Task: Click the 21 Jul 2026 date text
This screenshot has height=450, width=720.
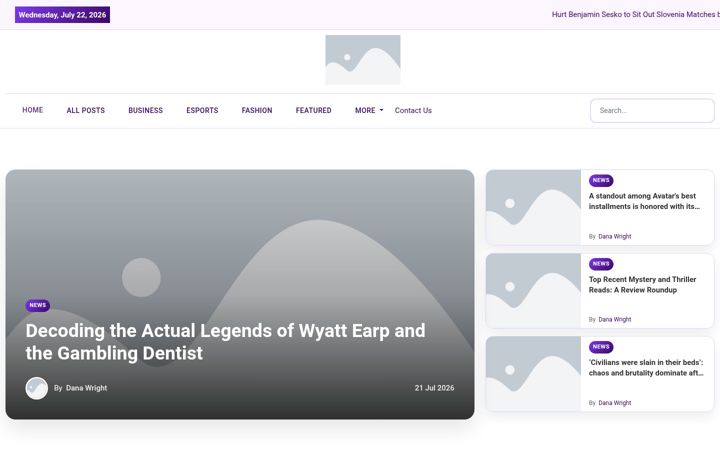Action: click(x=434, y=388)
